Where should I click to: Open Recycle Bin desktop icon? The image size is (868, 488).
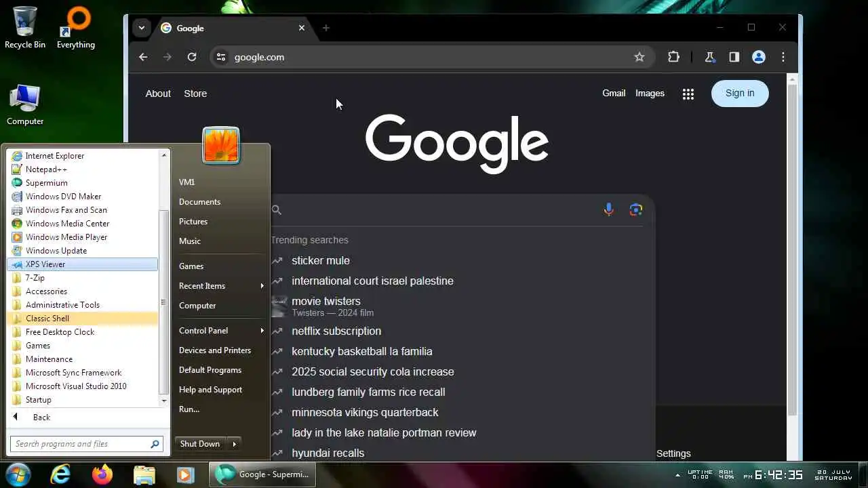[x=25, y=27]
